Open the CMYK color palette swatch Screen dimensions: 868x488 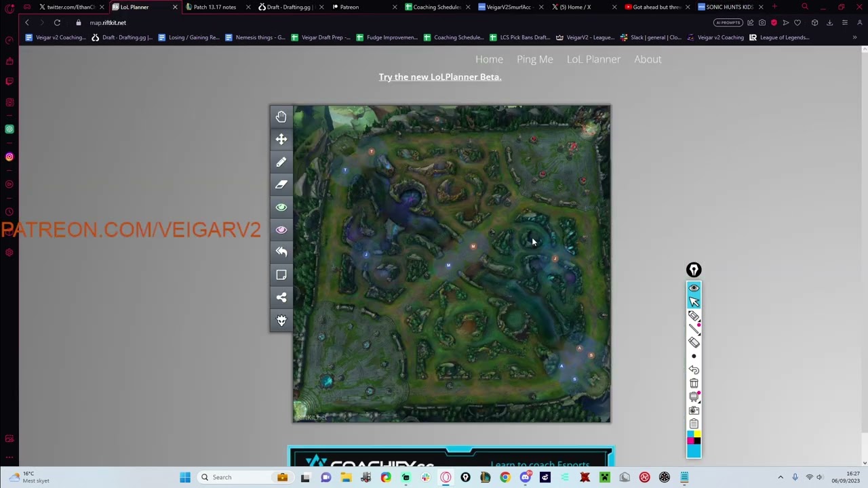[x=694, y=437]
